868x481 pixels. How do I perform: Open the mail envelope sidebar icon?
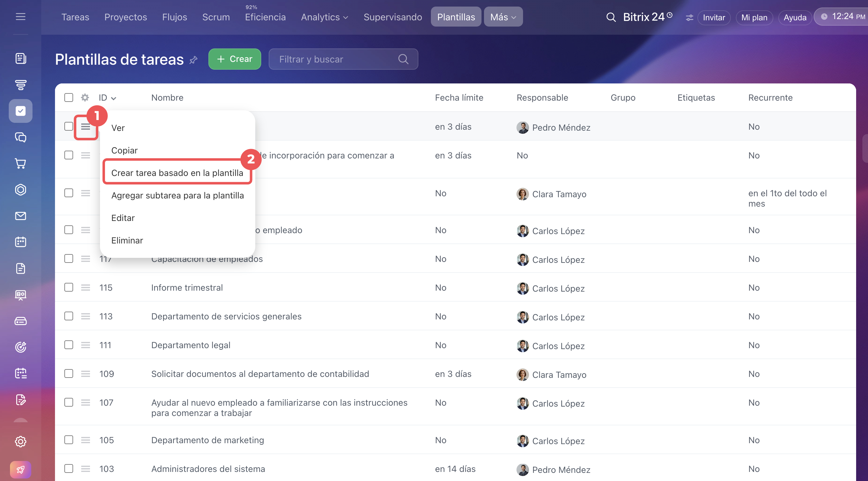pos(21,216)
